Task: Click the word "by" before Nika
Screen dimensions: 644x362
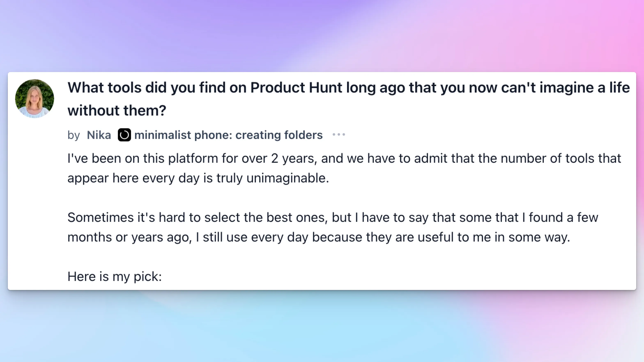Action: (74, 135)
